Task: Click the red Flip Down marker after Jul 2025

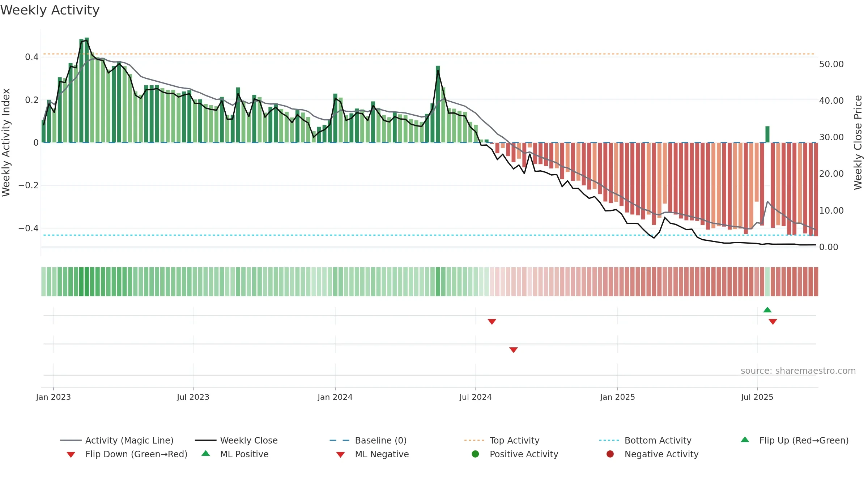Action: pyautogui.click(x=773, y=322)
